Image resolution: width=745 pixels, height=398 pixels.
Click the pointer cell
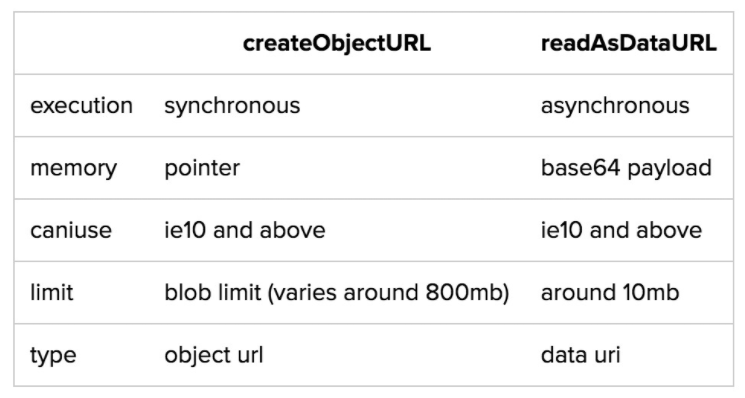[x=202, y=169]
